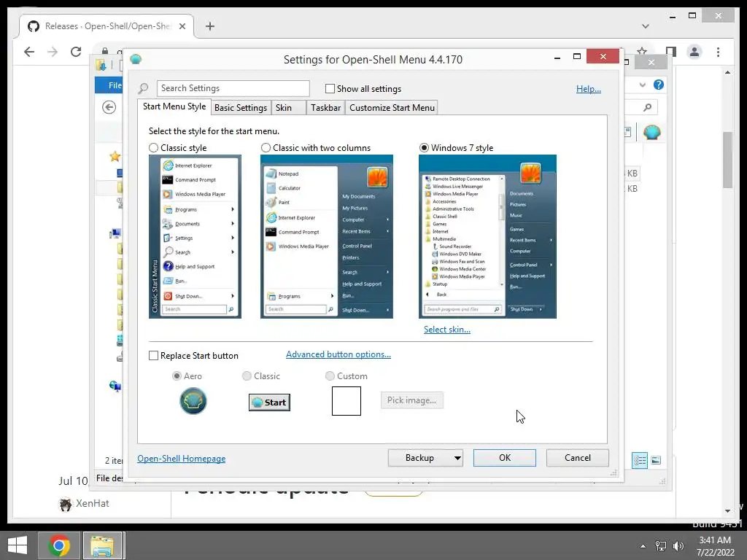This screenshot has width=747, height=560.
Task: Click the Chrome page vertical scrollbar thumb
Action: [x=727, y=160]
